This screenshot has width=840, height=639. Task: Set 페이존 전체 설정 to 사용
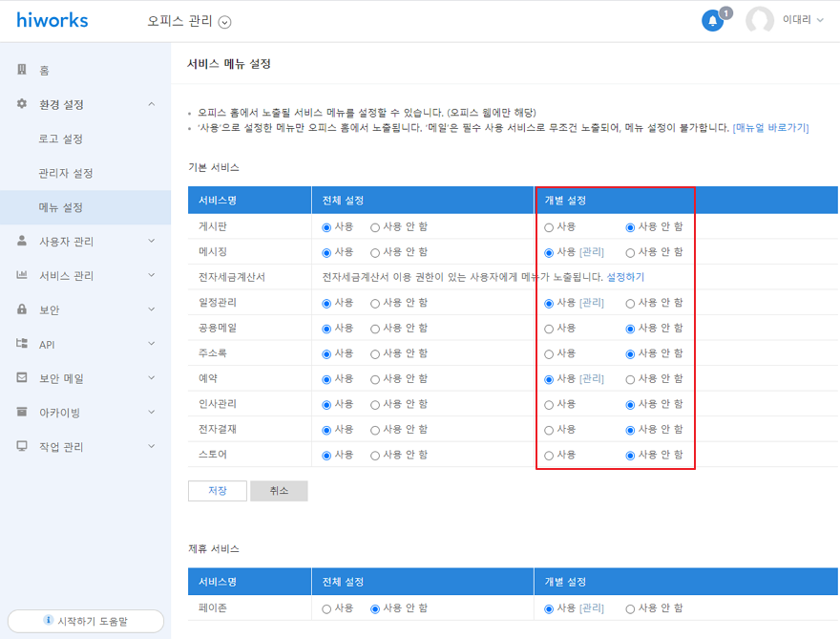coord(326,609)
